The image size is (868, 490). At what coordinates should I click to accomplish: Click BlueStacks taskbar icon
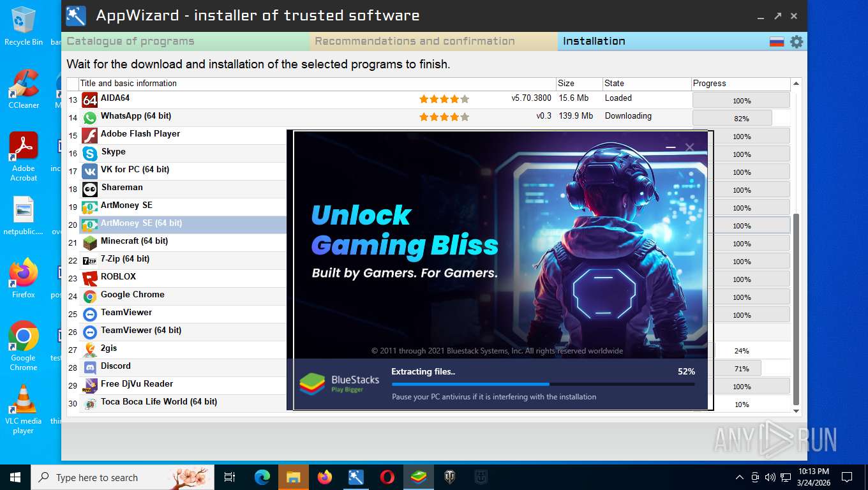(419, 477)
